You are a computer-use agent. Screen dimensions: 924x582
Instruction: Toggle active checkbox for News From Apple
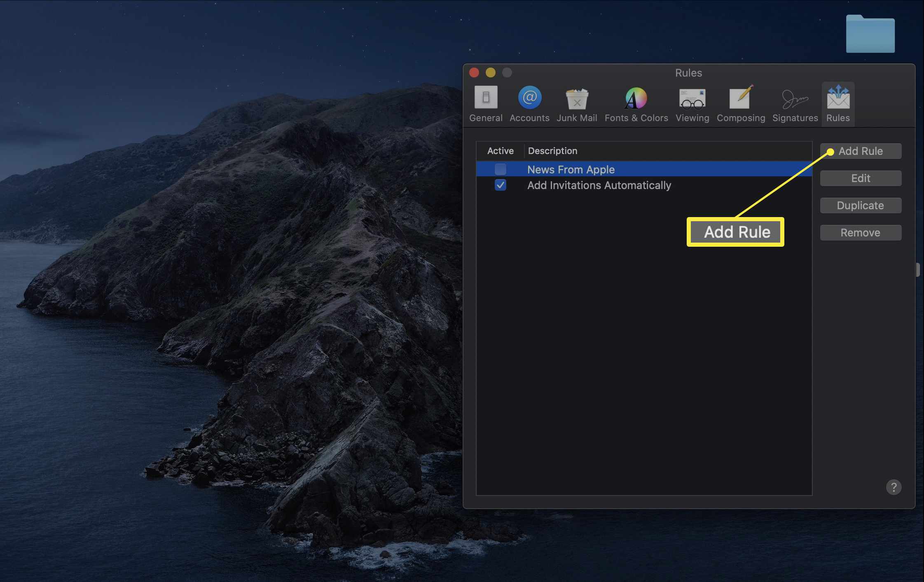500,169
